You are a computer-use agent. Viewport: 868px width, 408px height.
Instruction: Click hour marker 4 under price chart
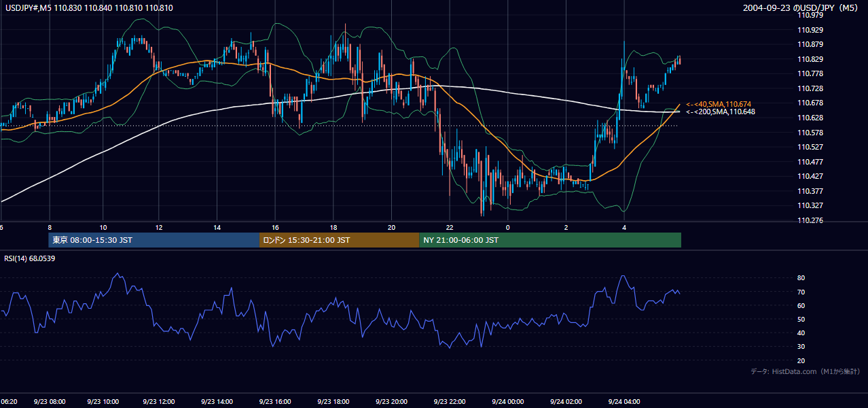point(623,227)
